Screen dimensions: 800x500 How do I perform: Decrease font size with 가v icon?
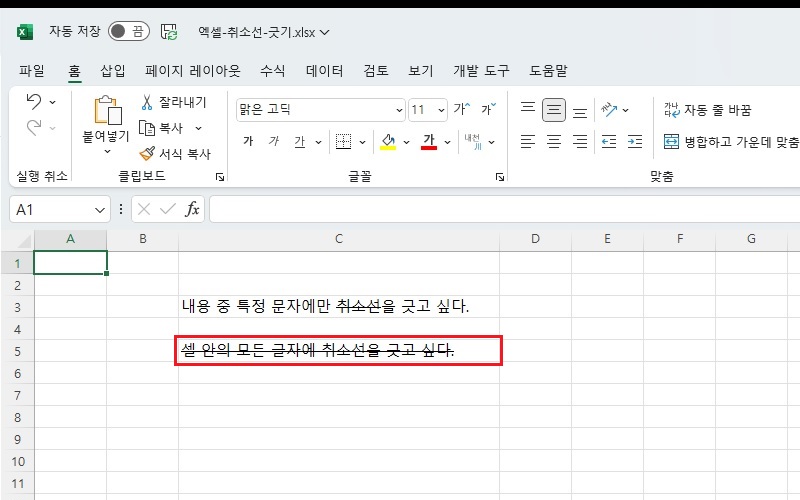[x=489, y=109]
